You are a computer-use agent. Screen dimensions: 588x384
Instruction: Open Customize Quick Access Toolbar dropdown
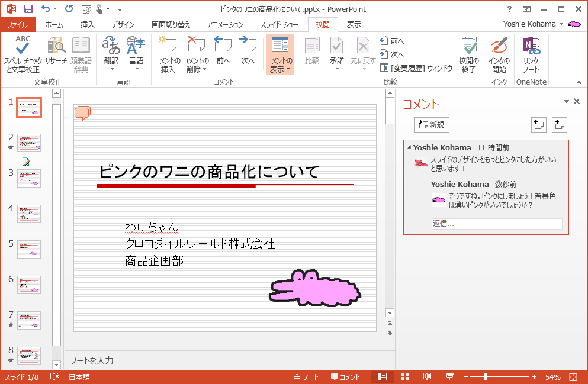pos(120,9)
